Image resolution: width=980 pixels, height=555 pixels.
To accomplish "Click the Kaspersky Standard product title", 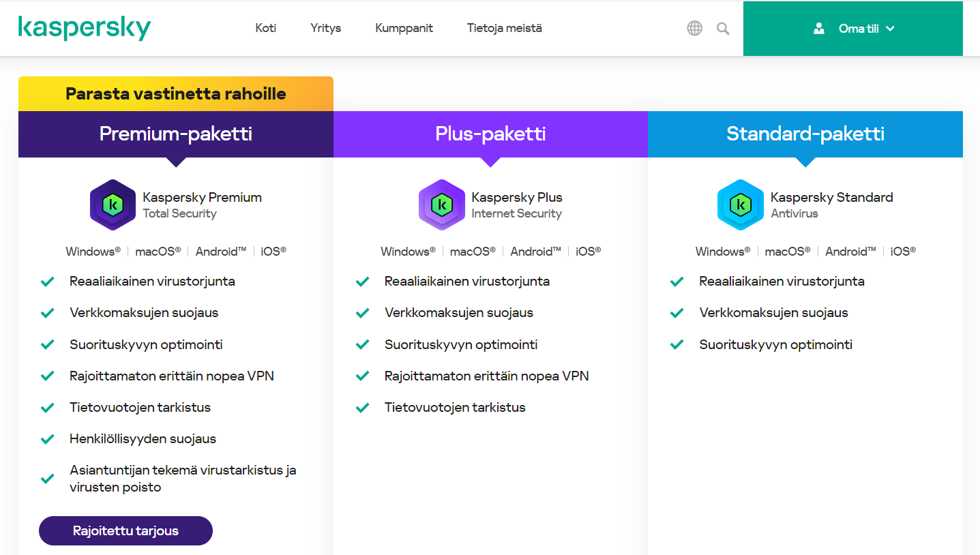I will pos(832,197).
